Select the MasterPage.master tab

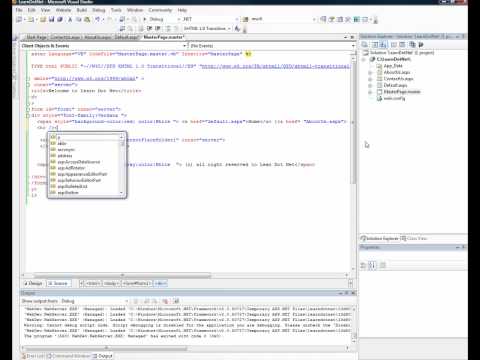pyautogui.click(x=163, y=37)
